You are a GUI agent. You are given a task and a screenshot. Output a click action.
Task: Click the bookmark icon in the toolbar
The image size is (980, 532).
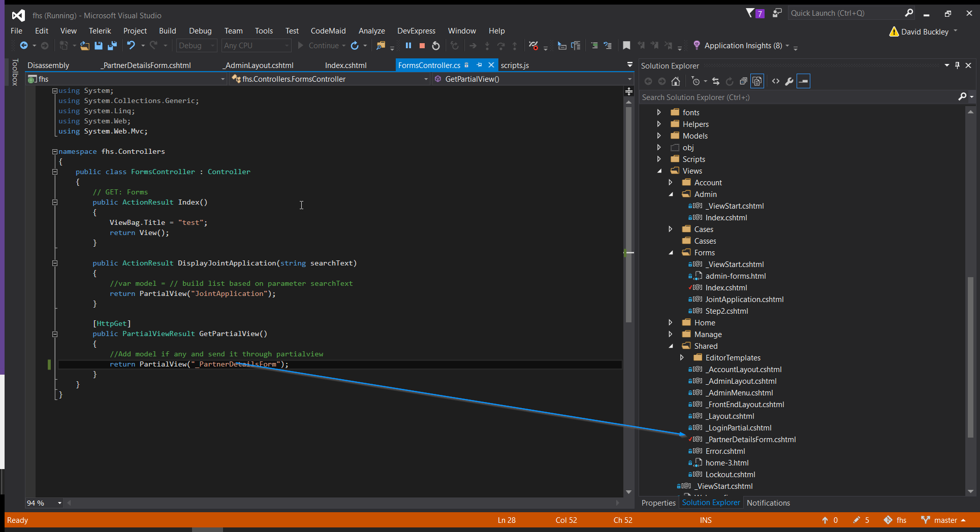pos(626,46)
